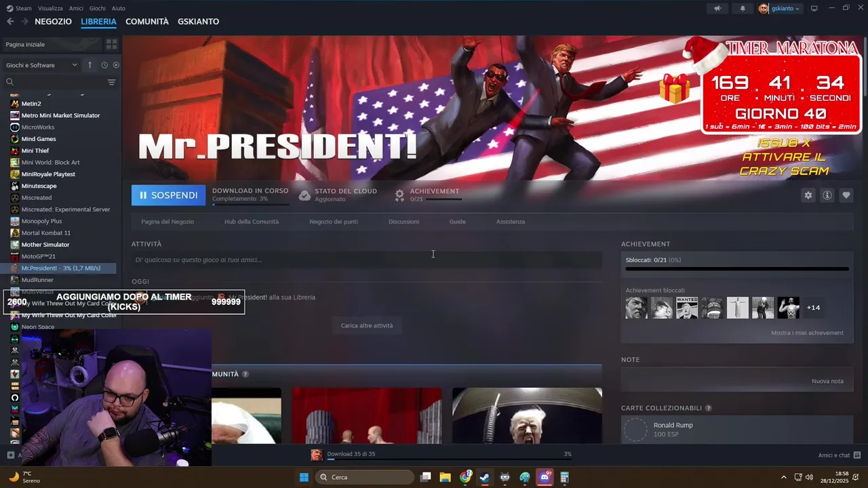
Task: Open the announcements megaphone icon
Action: tap(717, 8)
